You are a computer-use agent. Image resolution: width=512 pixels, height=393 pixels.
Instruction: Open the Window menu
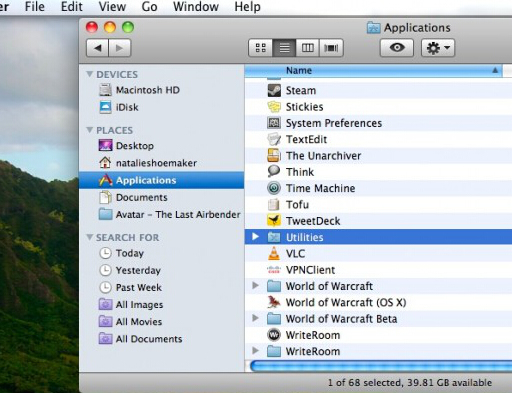[196, 7]
